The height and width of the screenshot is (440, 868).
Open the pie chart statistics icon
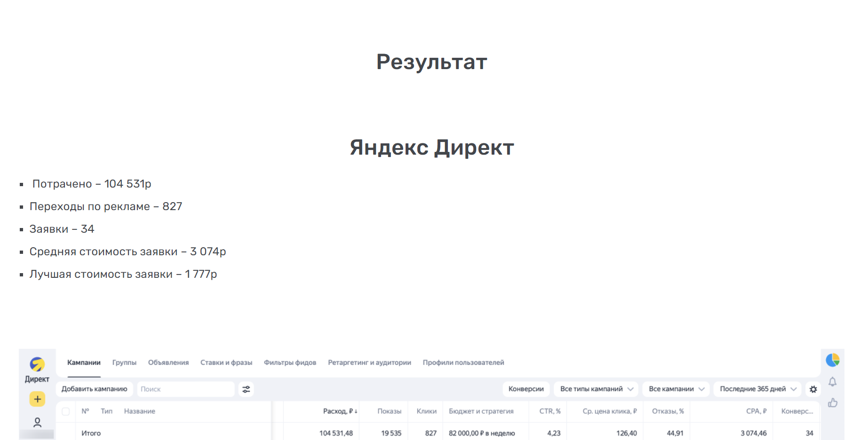[833, 360]
